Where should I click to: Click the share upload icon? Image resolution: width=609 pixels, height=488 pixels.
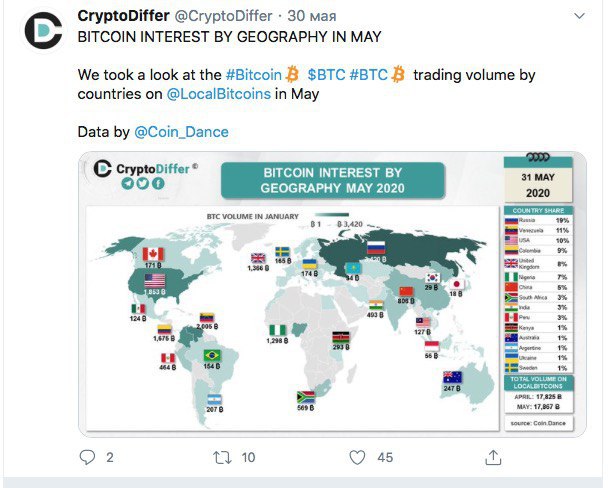click(x=492, y=457)
